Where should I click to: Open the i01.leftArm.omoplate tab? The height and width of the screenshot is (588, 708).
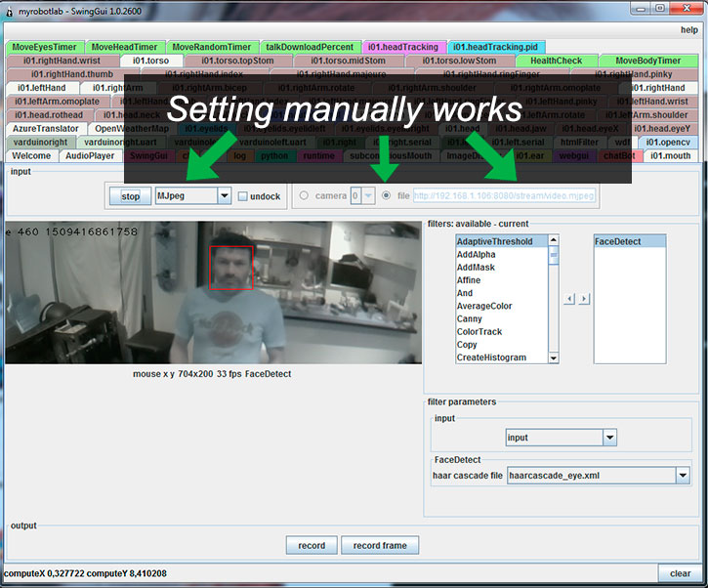(x=57, y=102)
